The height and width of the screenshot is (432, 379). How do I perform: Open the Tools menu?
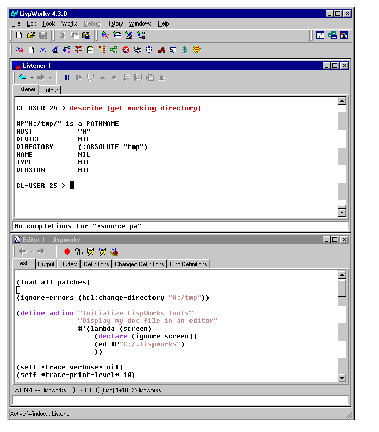click(48, 24)
